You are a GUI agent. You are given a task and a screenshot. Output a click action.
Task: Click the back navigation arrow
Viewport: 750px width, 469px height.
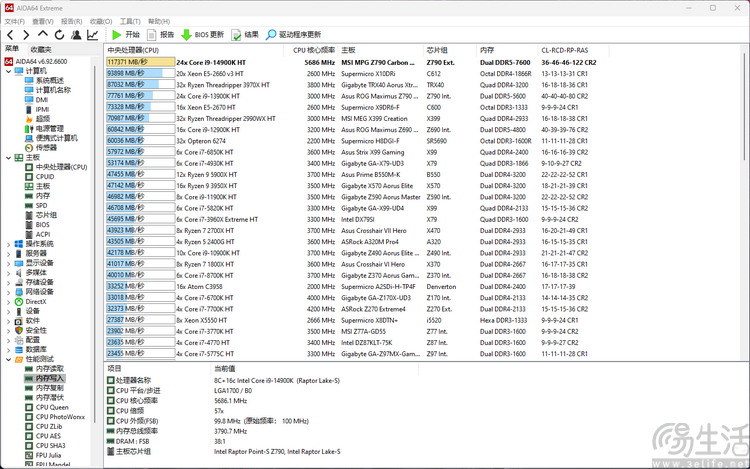pos(10,35)
